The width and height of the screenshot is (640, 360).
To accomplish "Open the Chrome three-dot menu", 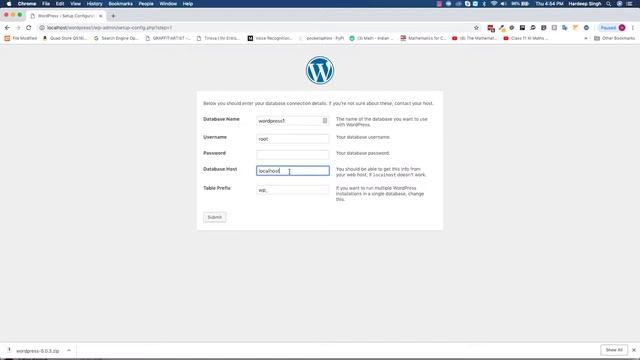I will click(633, 28).
